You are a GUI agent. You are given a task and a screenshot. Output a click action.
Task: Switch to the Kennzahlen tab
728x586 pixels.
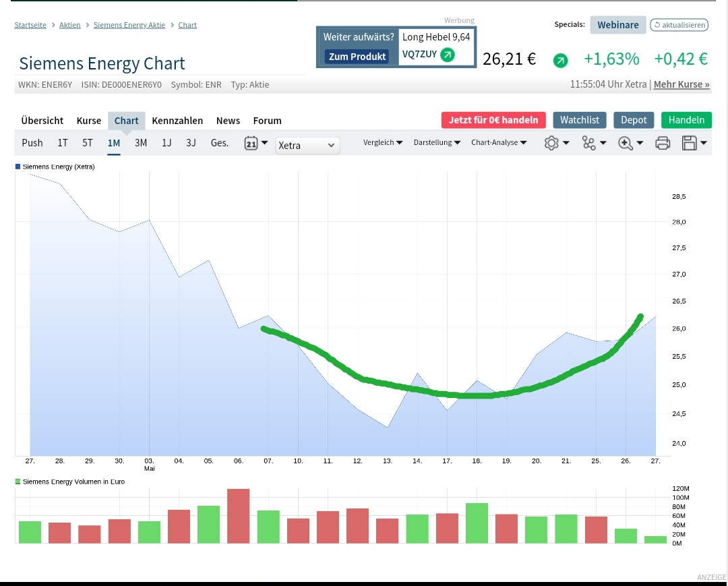click(177, 121)
